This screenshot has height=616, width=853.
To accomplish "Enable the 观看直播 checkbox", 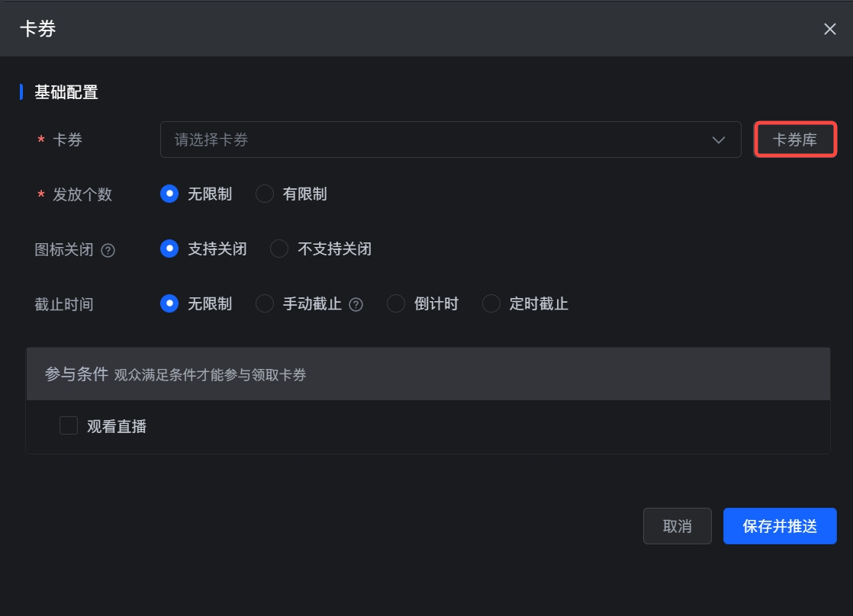I will click(x=69, y=425).
